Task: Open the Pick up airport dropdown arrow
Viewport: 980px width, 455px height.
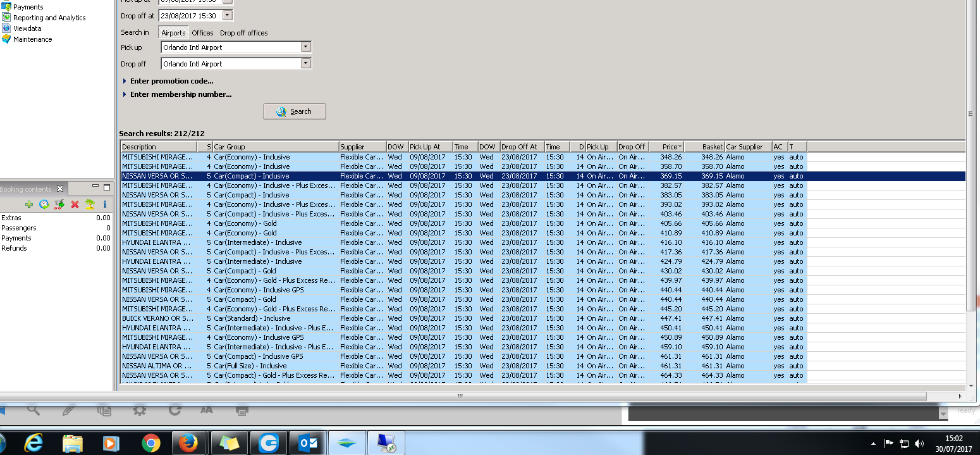Action: click(306, 47)
